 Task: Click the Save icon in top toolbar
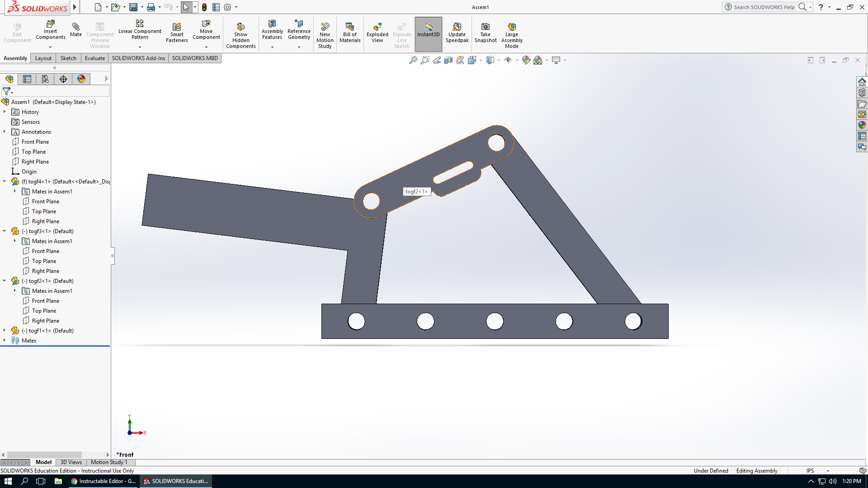click(x=133, y=7)
